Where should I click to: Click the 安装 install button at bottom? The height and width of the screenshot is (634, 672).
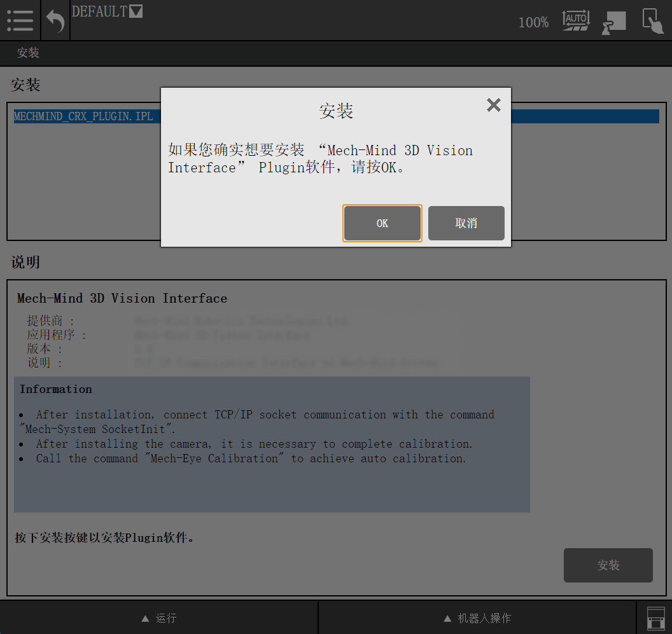click(x=608, y=565)
